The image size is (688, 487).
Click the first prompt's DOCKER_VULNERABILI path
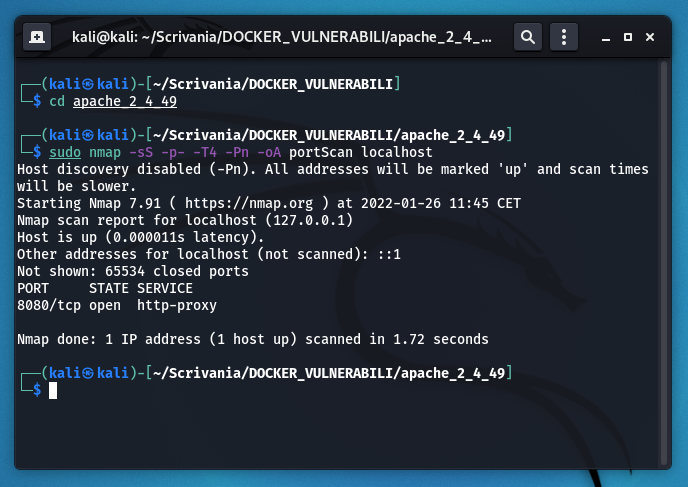click(321, 84)
